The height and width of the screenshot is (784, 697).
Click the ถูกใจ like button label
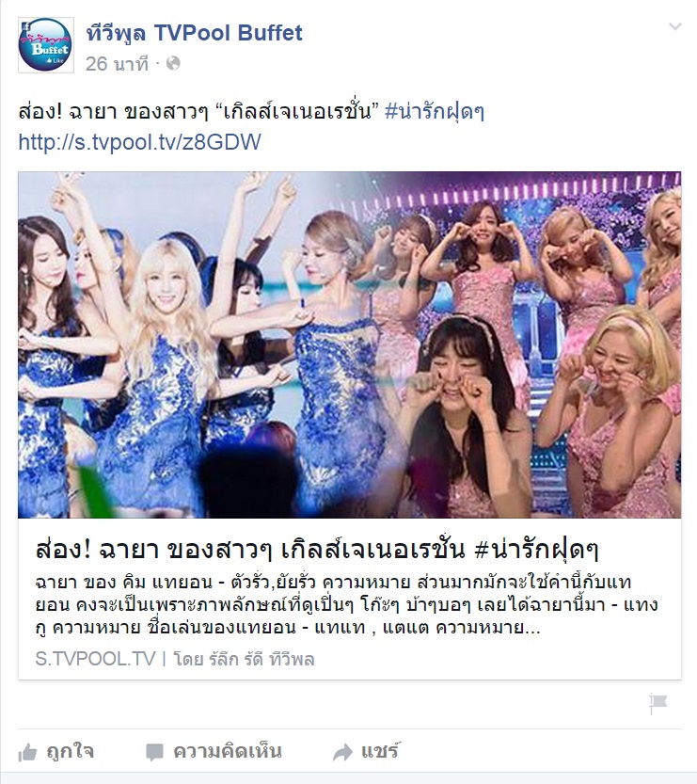click(70, 751)
